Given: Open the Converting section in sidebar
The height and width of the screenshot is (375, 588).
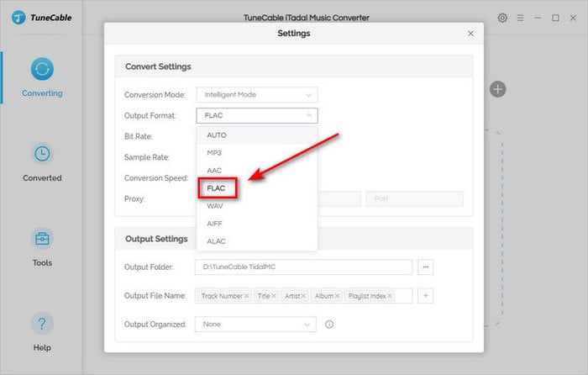Looking at the screenshot, I should [x=42, y=77].
